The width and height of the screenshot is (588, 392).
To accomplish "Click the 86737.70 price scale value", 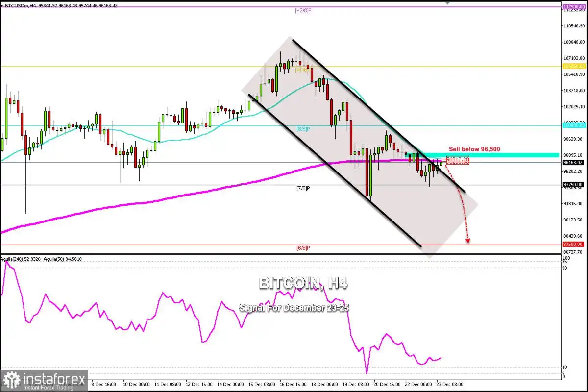I will 574,251.
